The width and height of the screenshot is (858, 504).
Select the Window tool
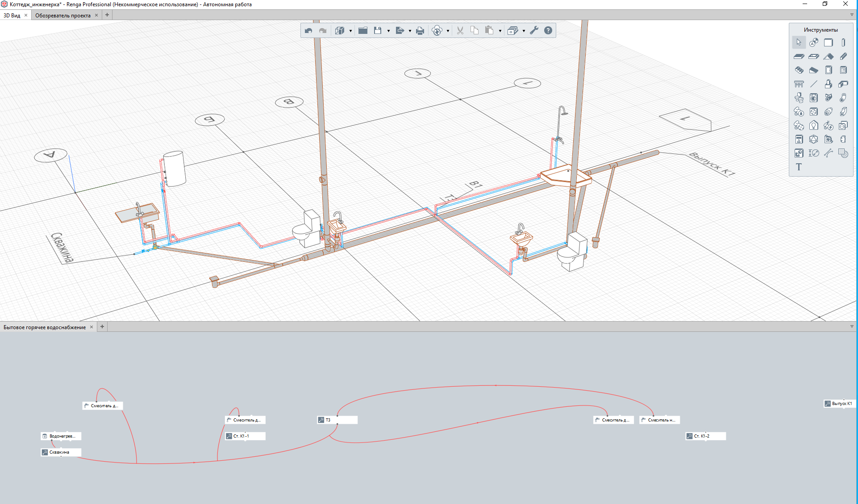pos(843,70)
